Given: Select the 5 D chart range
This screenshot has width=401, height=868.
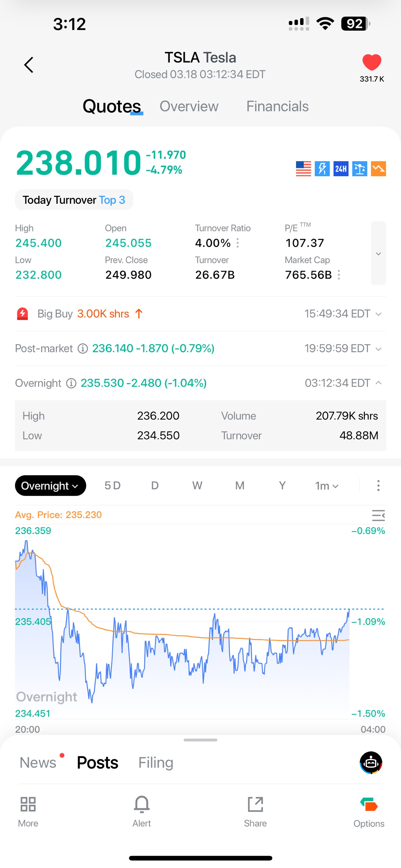Looking at the screenshot, I should coord(112,486).
